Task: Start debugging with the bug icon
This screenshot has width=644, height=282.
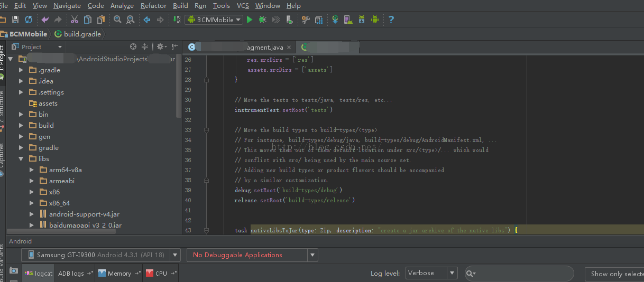Action: [263, 20]
